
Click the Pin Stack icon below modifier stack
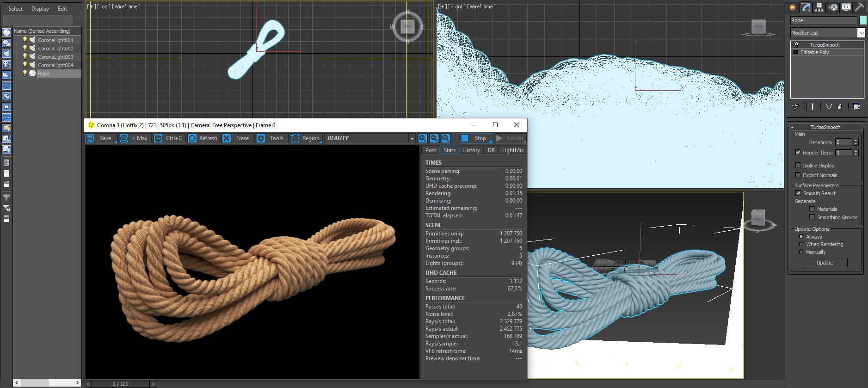tap(796, 106)
